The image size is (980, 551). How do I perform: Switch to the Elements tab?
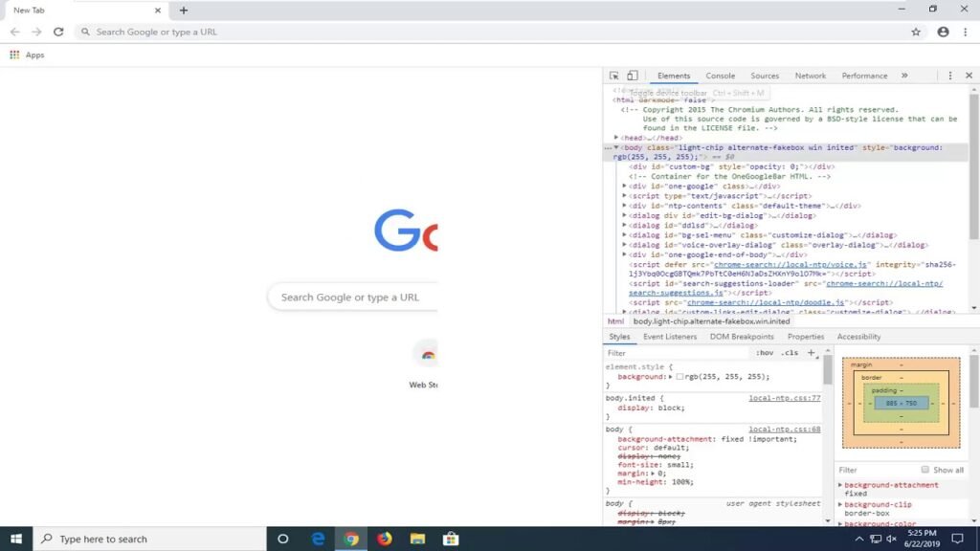pyautogui.click(x=674, y=76)
